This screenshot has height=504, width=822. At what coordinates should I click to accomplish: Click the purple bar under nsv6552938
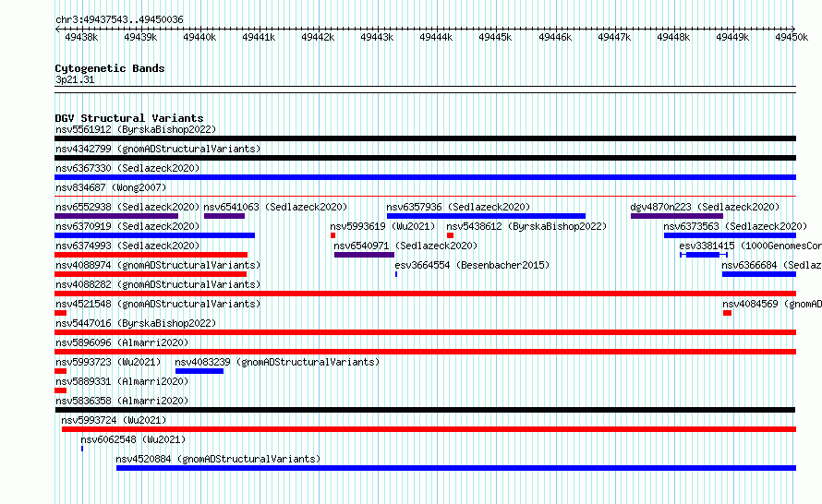116,216
